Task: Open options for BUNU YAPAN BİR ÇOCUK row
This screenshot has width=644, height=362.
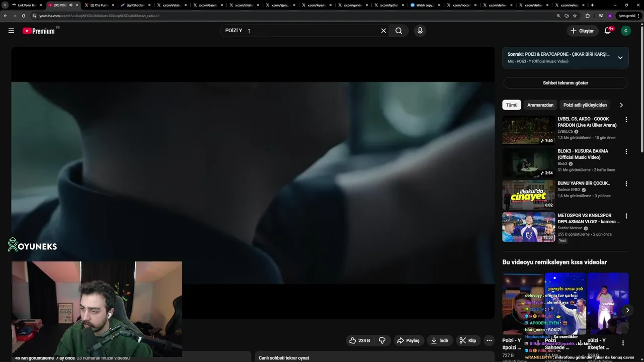Action: coord(626,184)
